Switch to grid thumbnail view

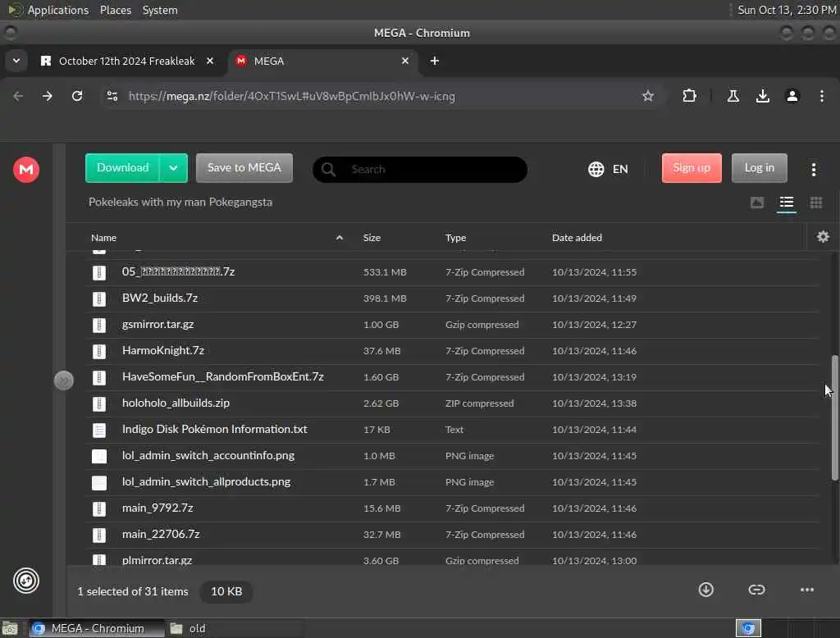tap(815, 203)
